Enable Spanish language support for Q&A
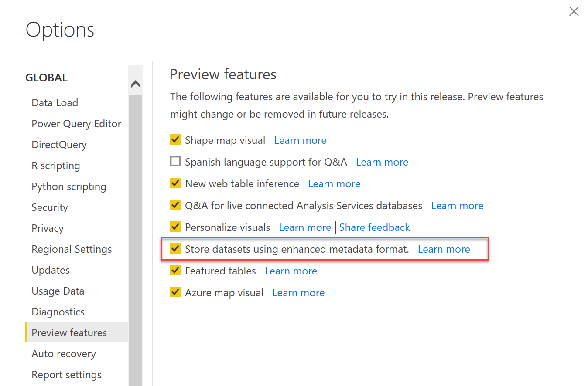This screenshot has height=386, width=588. click(x=175, y=162)
